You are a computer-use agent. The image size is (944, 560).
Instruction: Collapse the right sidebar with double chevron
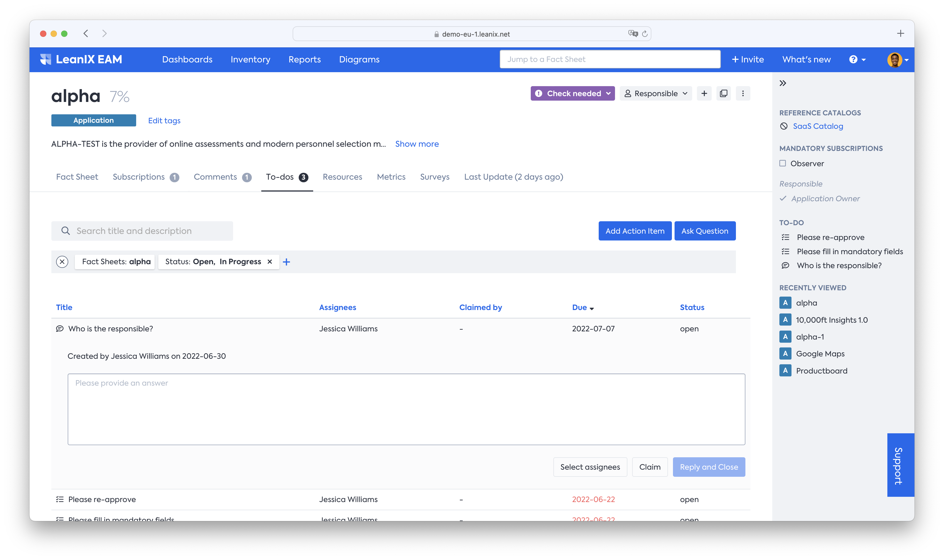coord(783,83)
